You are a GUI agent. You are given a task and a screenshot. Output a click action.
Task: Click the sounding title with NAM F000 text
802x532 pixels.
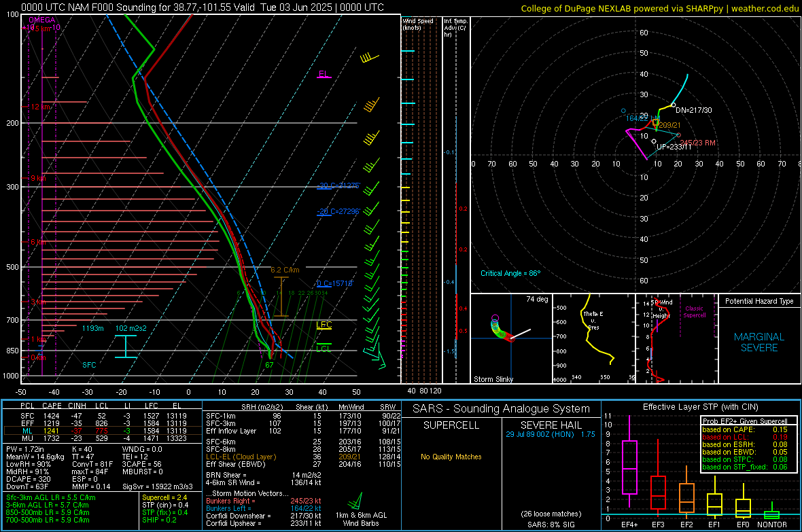(203, 7)
